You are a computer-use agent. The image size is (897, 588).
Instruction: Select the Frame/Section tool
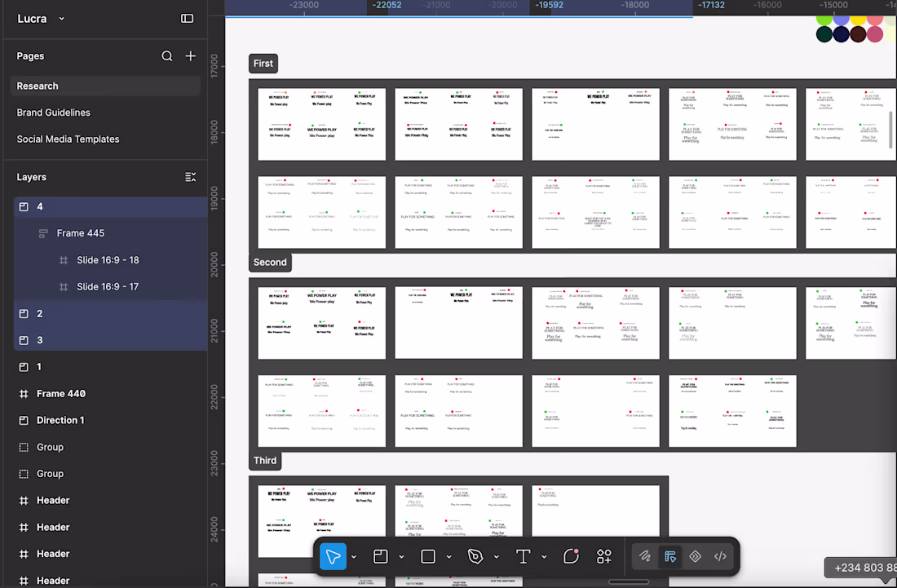point(381,556)
